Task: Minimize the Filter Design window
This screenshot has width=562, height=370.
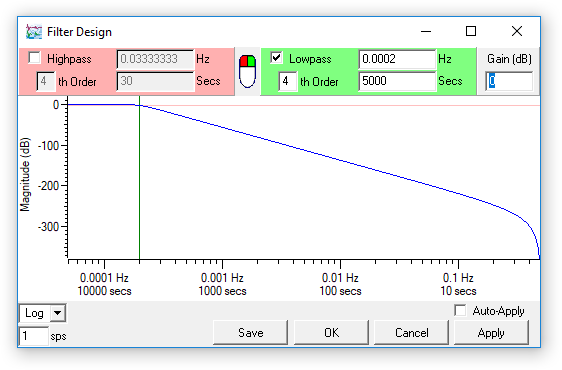Action: click(426, 31)
